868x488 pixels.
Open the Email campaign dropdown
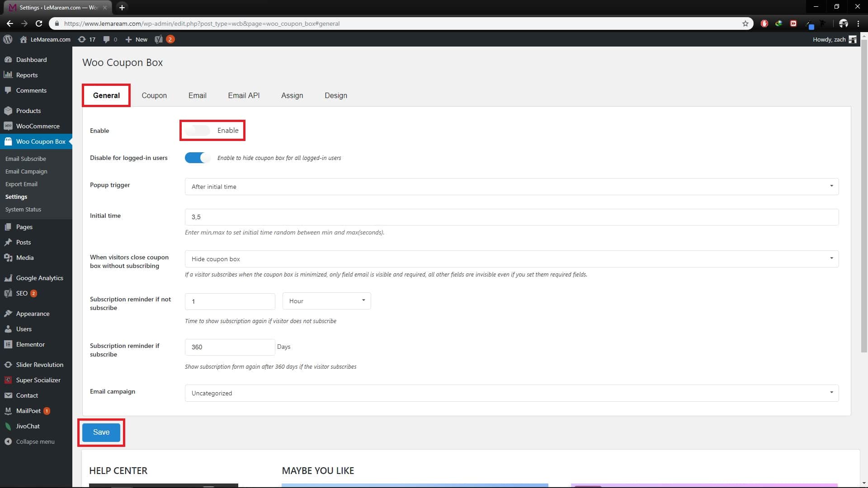pos(512,393)
